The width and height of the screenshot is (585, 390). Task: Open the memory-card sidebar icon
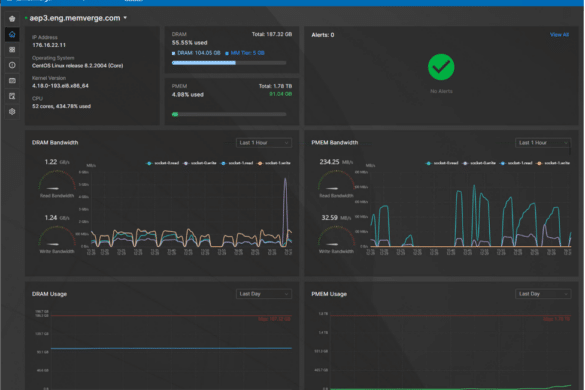(12, 81)
